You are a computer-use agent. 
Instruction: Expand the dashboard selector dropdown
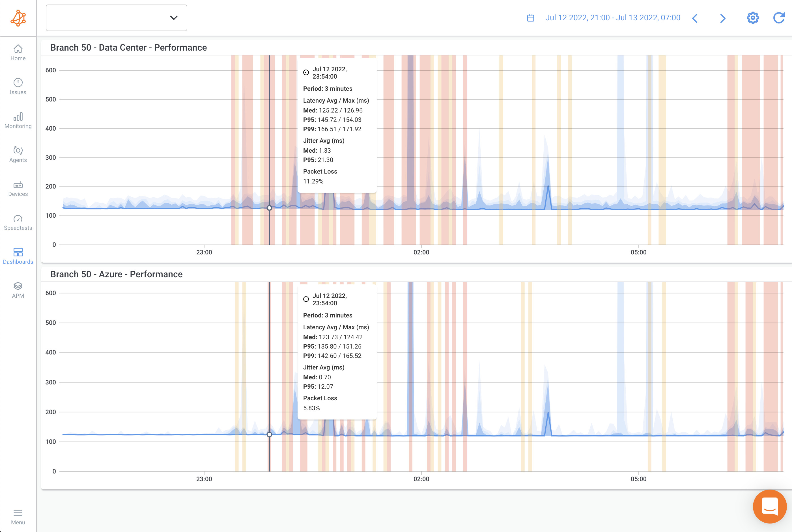(x=174, y=18)
